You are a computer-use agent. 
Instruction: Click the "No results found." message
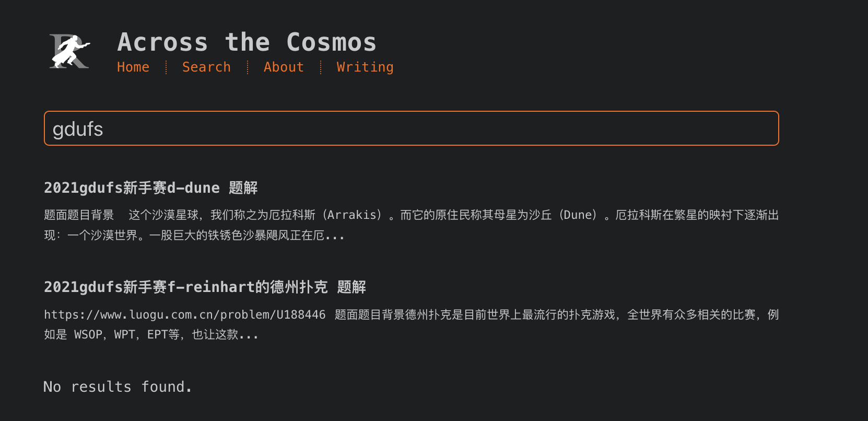tap(118, 387)
